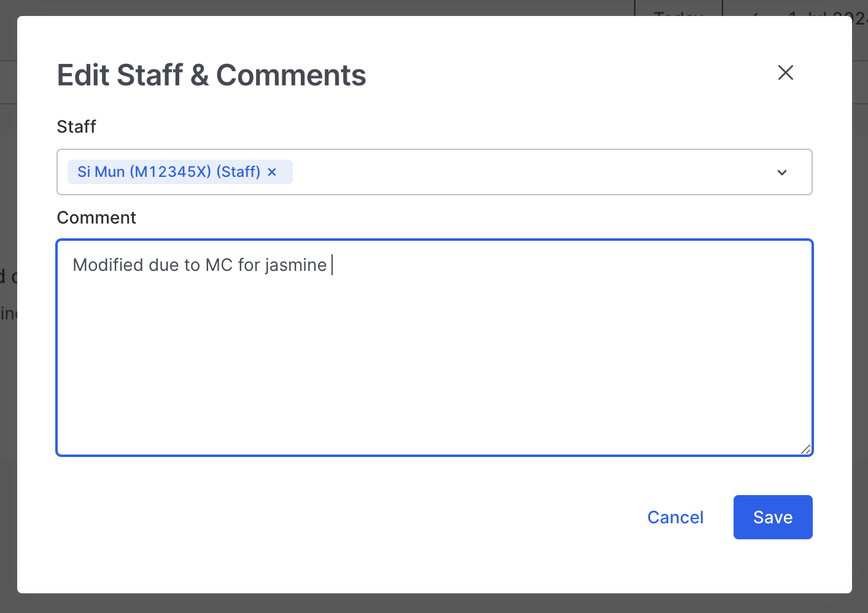Expand the Staff dropdown chevron
Image resolution: width=868 pixels, height=613 pixels.
coord(781,173)
